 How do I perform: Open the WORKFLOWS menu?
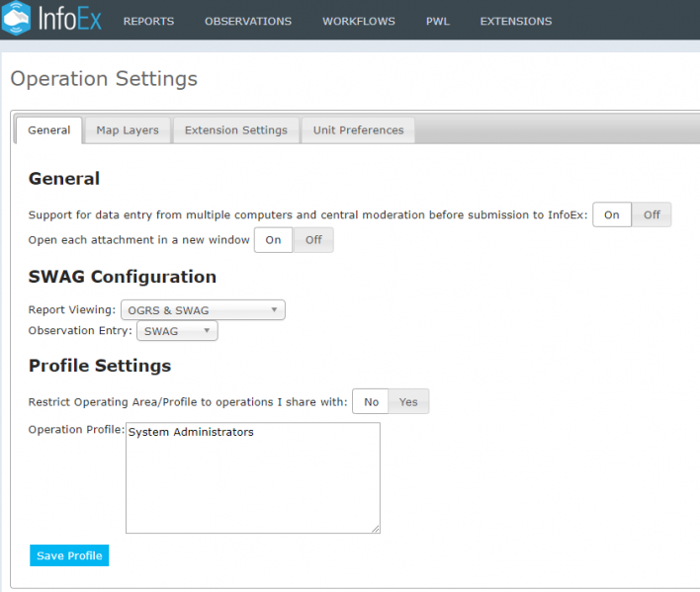[x=359, y=22]
